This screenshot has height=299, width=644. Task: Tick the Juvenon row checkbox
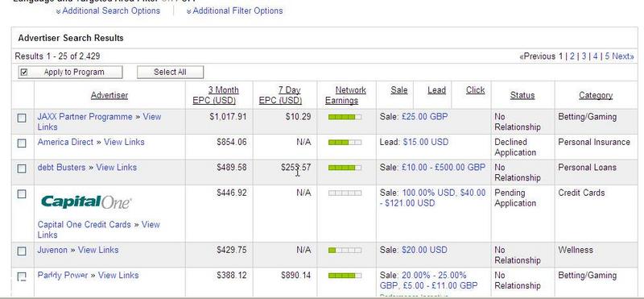22,251
